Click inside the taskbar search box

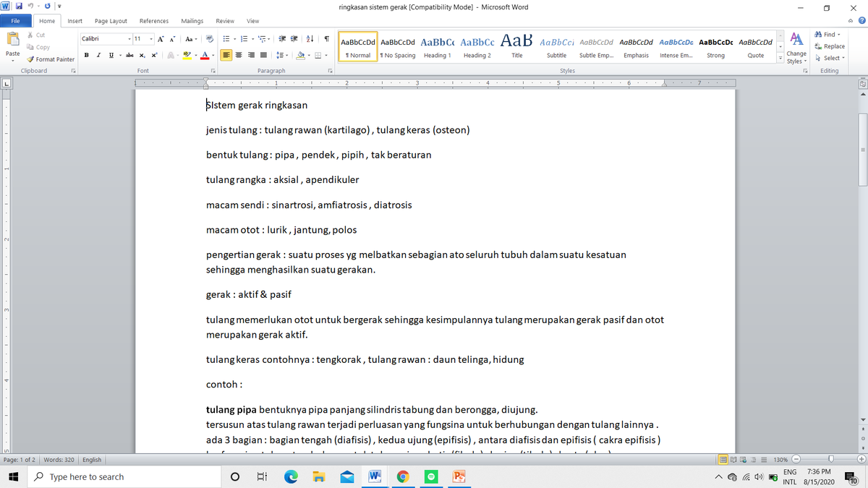123,476
